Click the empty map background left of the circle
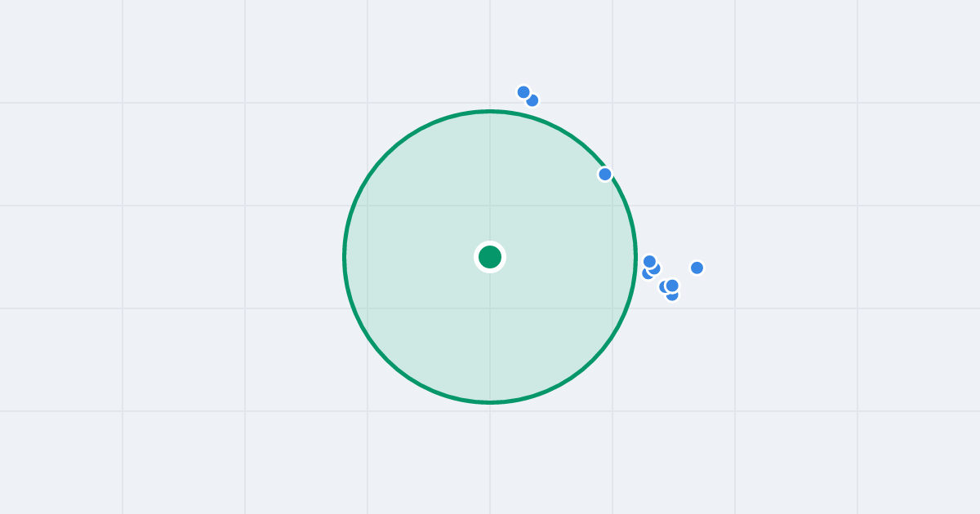The image size is (980, 514). pos(180,257)
